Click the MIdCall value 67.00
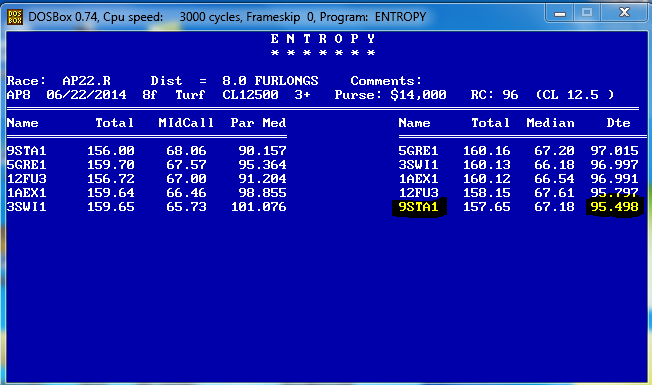This screenshot has width=652, height=385. coord(186,179)
